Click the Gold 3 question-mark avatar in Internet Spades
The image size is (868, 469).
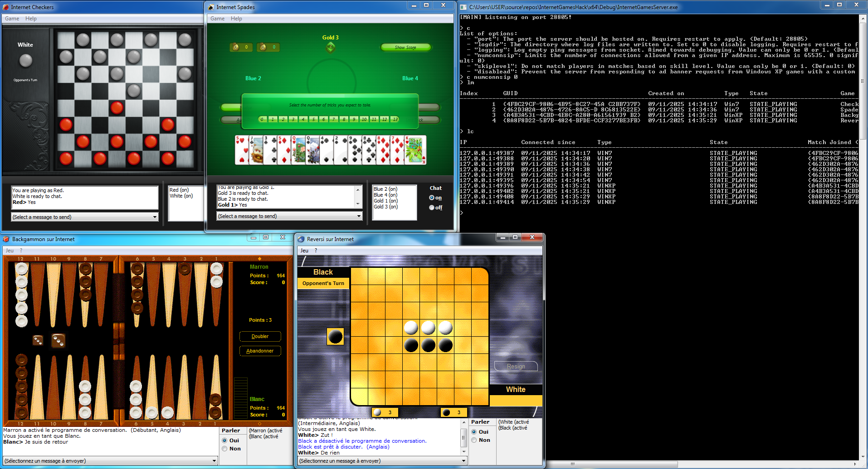pyautogui.click(x=330, y=47)
